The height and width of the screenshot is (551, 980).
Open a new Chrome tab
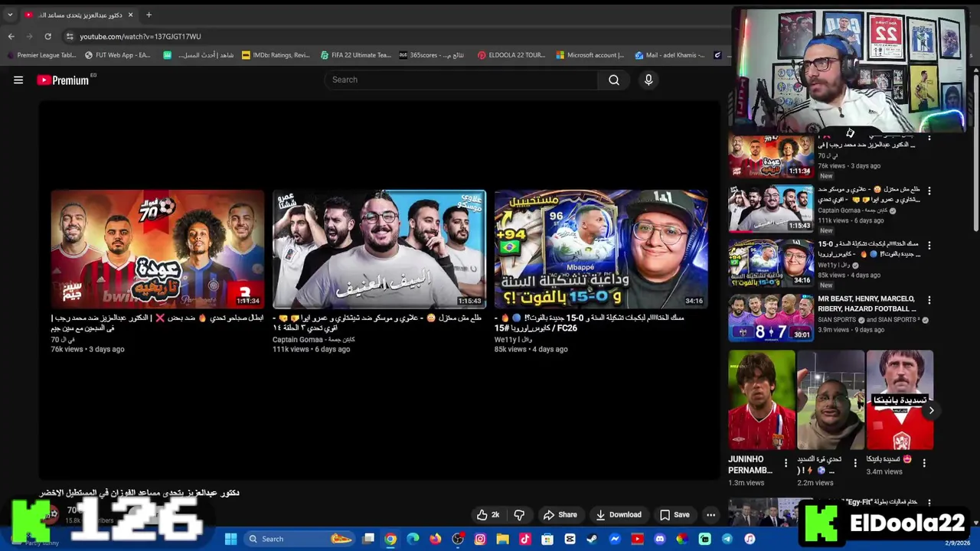point(149,15)
